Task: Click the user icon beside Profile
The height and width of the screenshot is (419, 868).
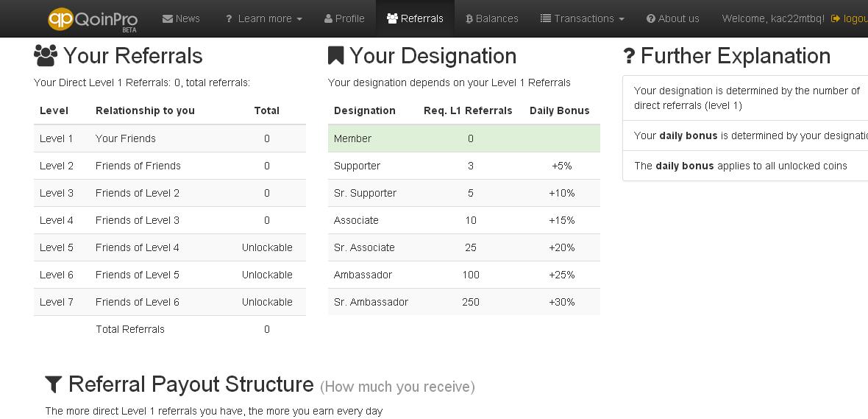Action: tap(328, 18)
